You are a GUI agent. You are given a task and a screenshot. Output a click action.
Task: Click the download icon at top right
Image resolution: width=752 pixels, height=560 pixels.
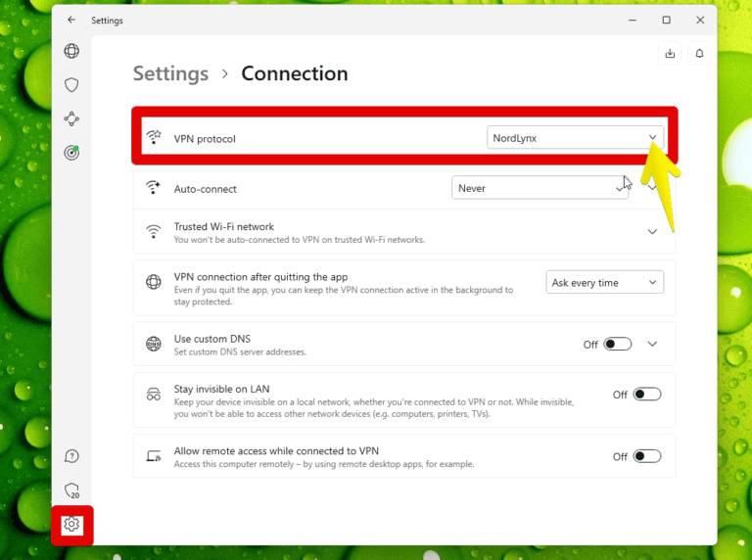point(670,54)
